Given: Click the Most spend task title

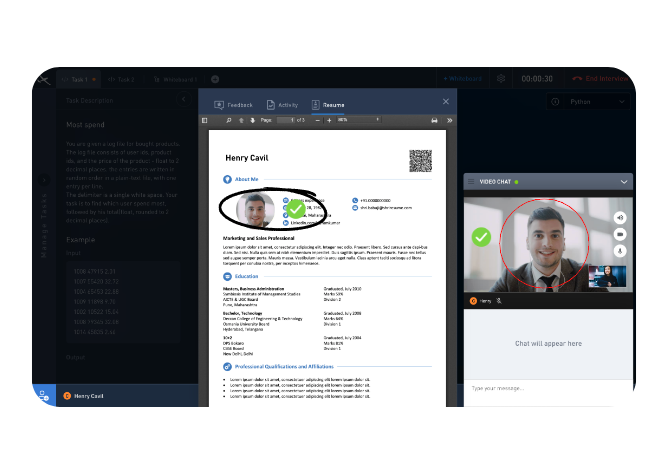Looking at the screenshot, I should point(85,125).
